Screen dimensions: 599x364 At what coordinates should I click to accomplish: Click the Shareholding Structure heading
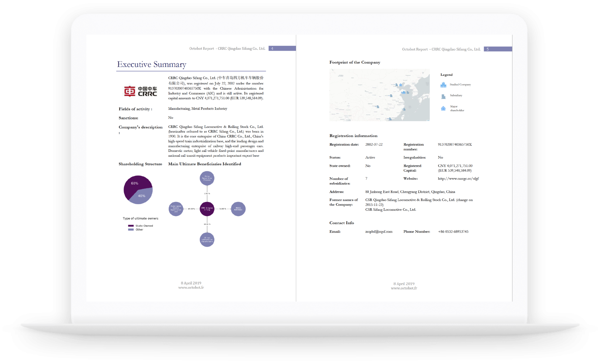pos(140,164)
